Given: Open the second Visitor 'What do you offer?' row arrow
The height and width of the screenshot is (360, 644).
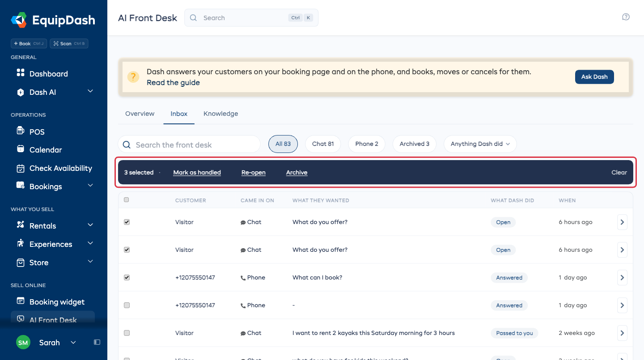Looking at the screenshot, I should tap(622, 250).
